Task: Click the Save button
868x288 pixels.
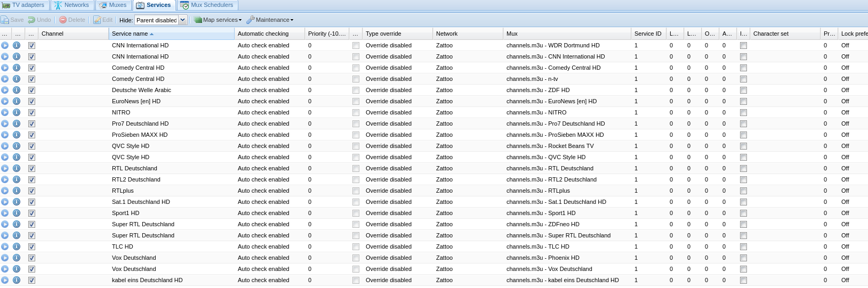Action: pyautogui.click(x=13, y=20)
